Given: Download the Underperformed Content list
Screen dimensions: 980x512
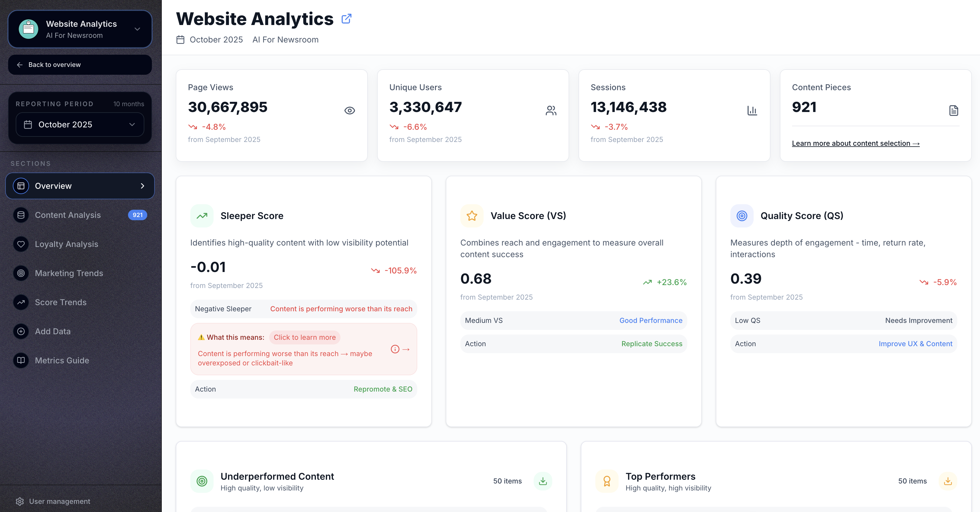Looking at the screenshot, I should (543, 481).
